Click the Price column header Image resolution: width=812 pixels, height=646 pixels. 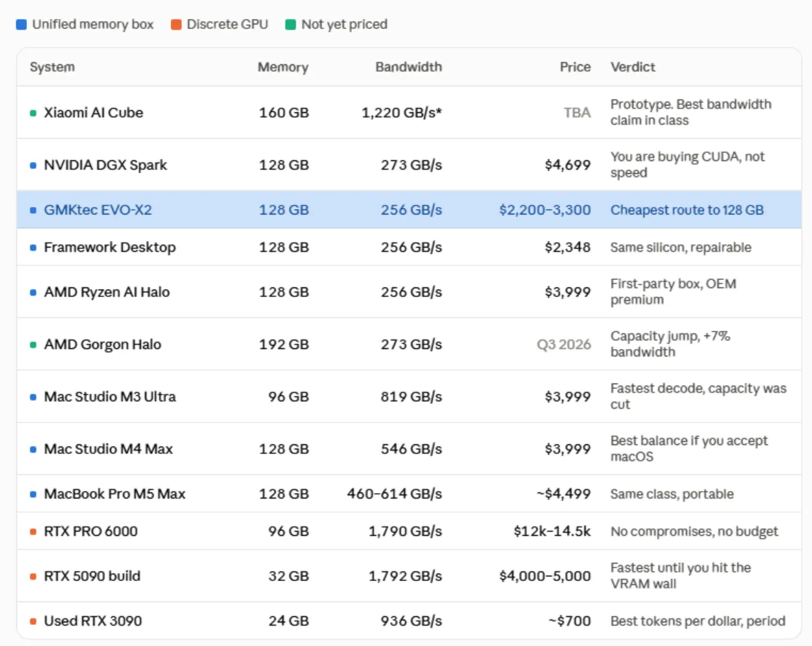pos(575,67)
